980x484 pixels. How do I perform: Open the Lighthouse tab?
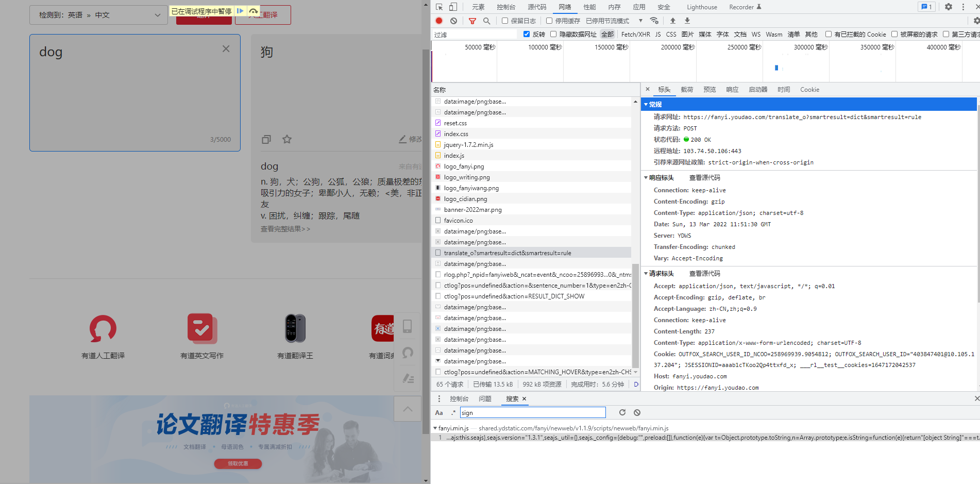pos(702,7)
